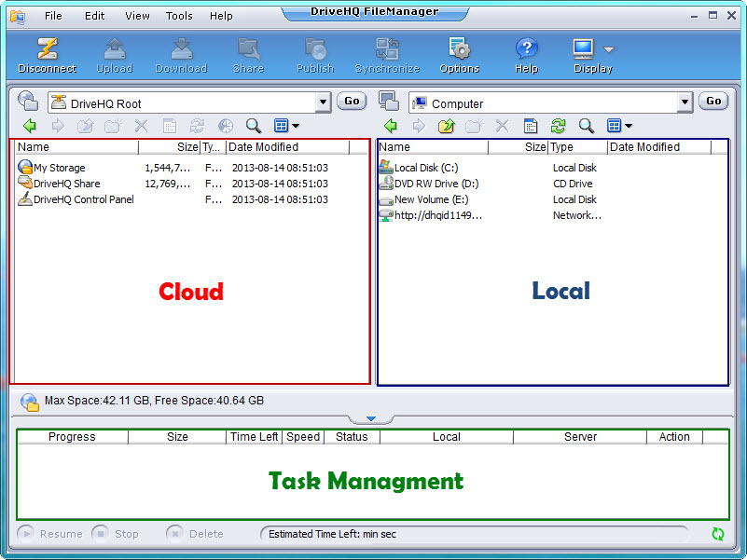The image size is (747, 560).
Task: Go back in the local pane
Action: click(391, 126)
